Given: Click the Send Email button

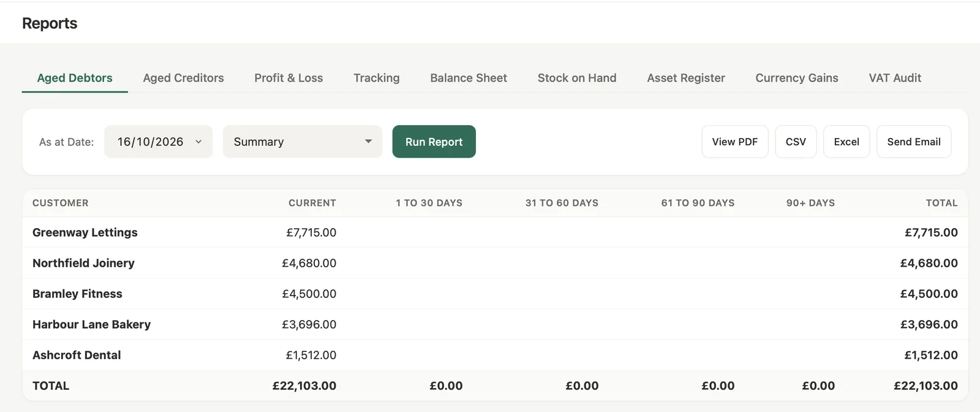Looking at the screenshot, I should (x=914, y=142).
